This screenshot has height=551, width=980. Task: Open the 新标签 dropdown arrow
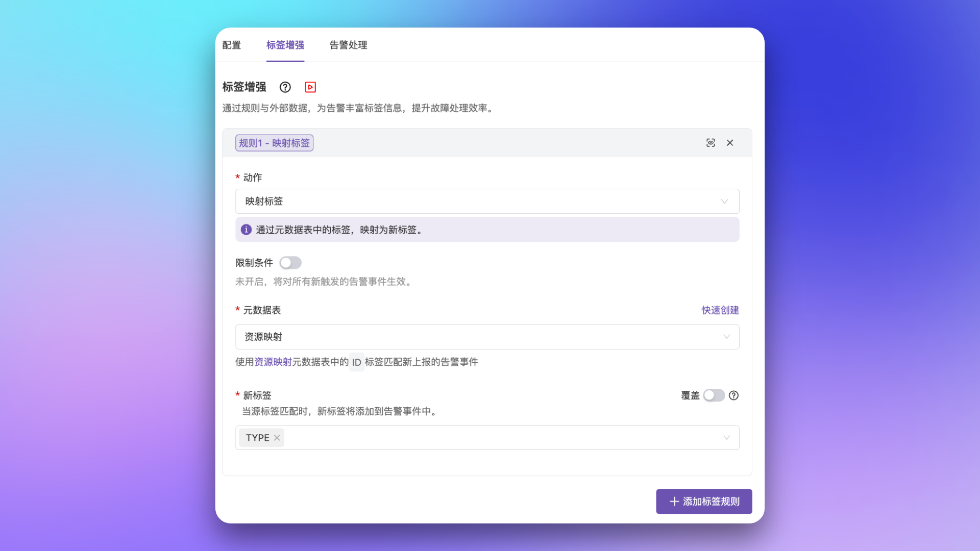[726, 438]
